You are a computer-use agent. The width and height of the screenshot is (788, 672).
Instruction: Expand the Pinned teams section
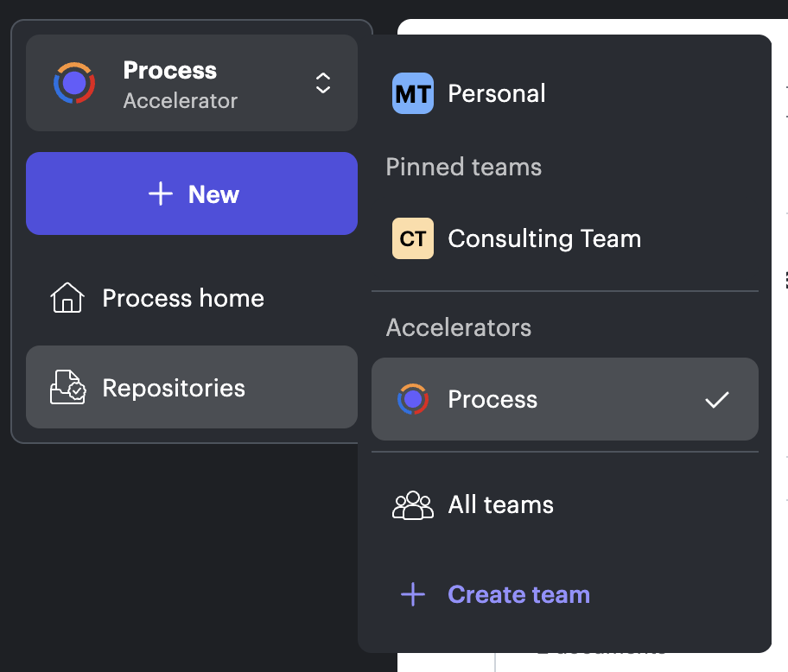point(464,168)
